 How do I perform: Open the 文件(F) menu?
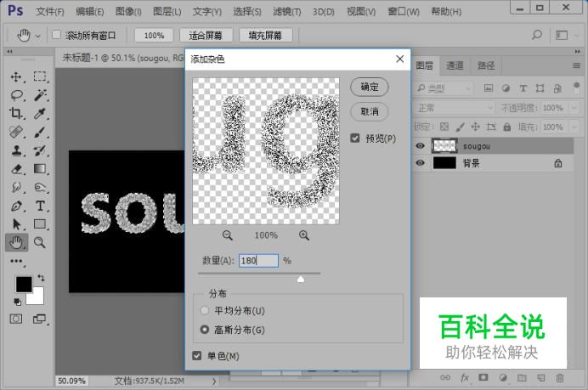pyautogui.click(x=50, y=12)
